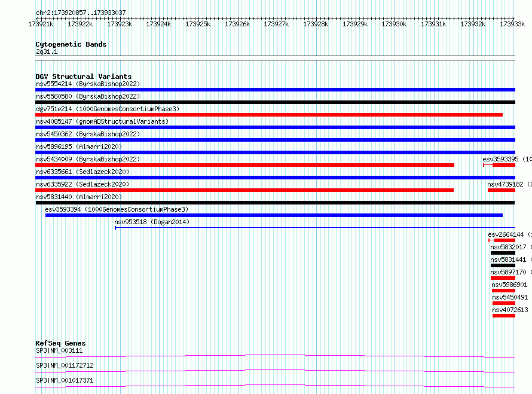
Task: Click the blue bar under nsv5450362
Action: tap(275, 140)
